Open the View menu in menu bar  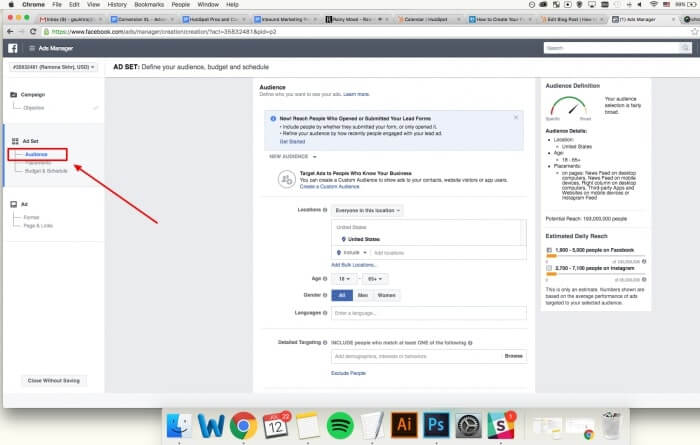pos(93,4)
